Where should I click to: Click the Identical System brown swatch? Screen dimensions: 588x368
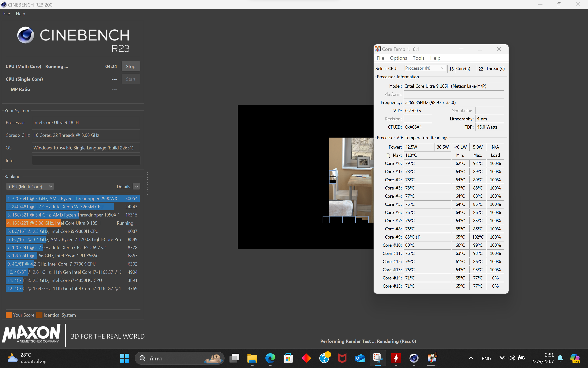coord(39,315)
